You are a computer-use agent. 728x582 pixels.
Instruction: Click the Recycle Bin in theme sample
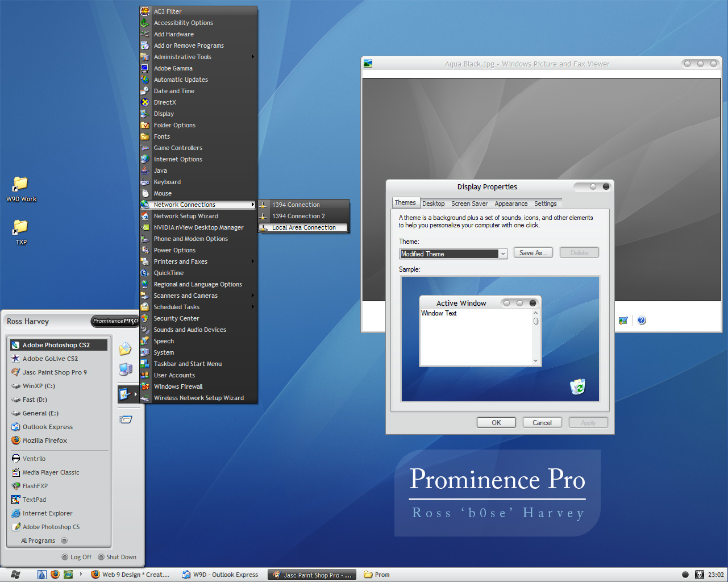tap(578, 386)
